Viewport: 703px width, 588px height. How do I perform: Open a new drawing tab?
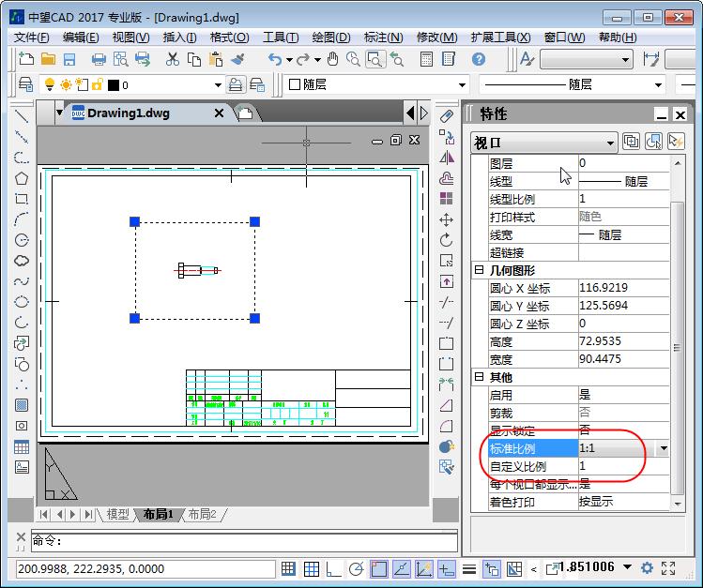click(x=245, y=113)
